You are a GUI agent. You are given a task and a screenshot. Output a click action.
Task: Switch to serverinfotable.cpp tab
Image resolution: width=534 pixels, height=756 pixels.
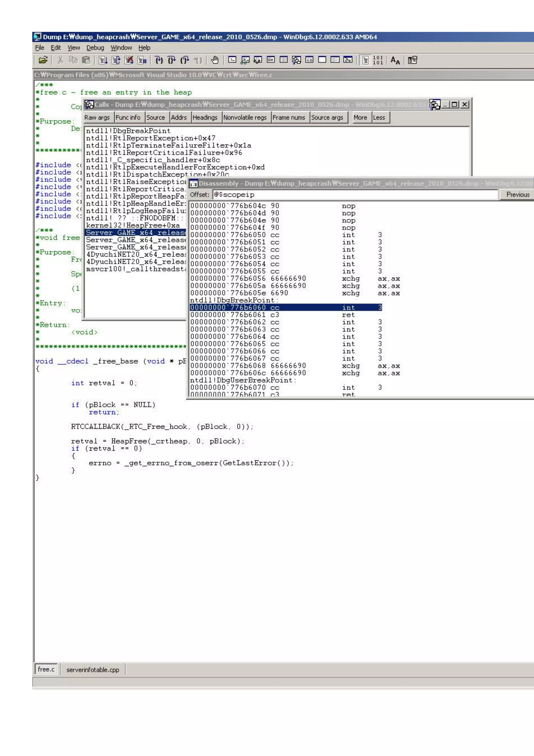[x=93, y=670]
